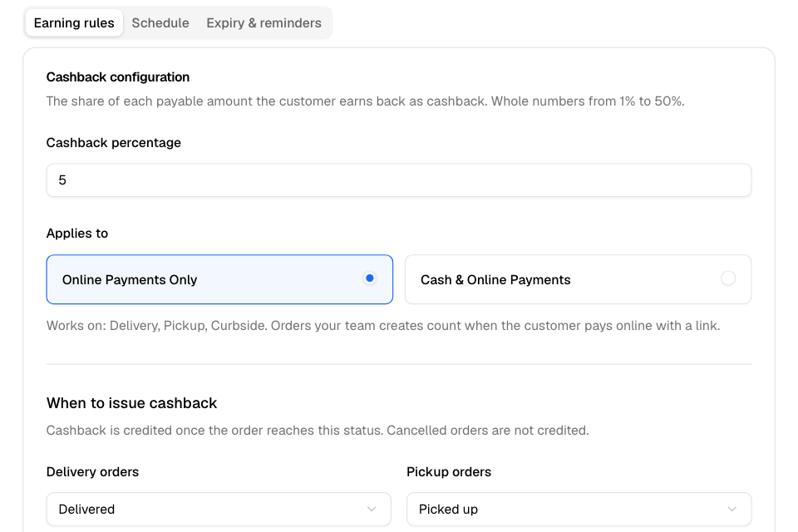Image resolution: width=798 pixels, height=532 pixels.
Task: Open the Delivery orders status dropdown
Action: [x=219, y=509]
